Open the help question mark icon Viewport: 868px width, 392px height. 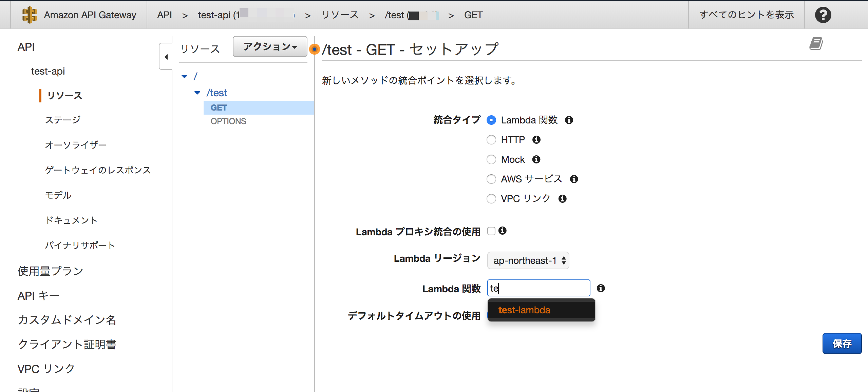point(823,15)
